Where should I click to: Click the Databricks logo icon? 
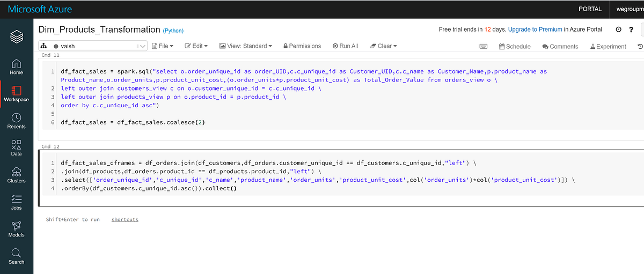(16, 36)
